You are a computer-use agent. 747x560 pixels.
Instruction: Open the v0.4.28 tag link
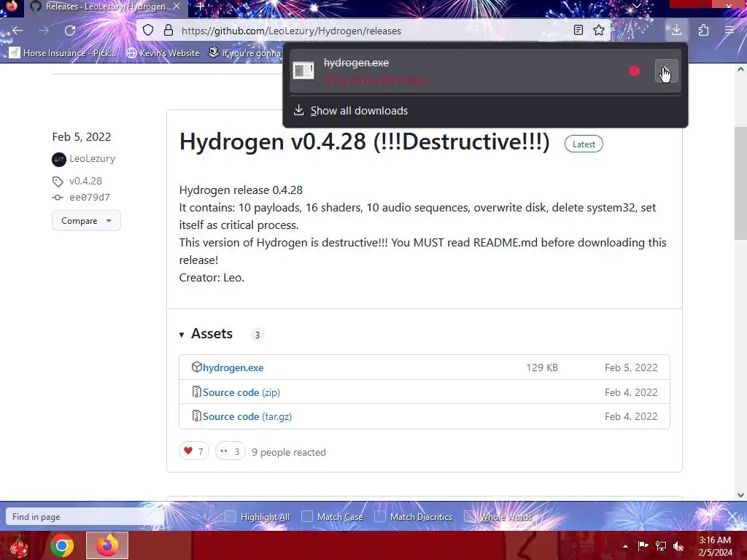click(x=86, y=181)
